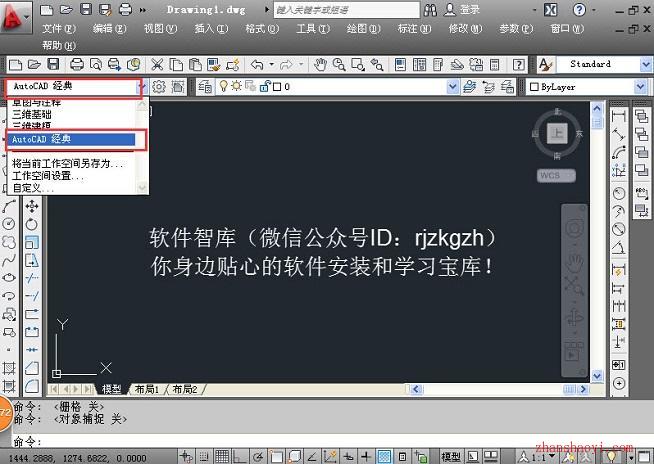Toggle the layer 0 lock icon
Image resolution: width=654 pixels, height=464 pixels.
[x=265, y=86]
